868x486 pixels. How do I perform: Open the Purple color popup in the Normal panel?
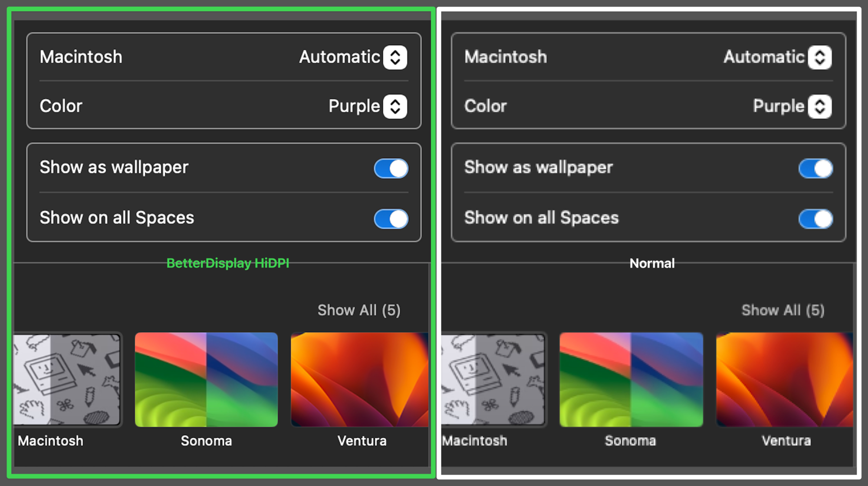(x=819, y=106)
